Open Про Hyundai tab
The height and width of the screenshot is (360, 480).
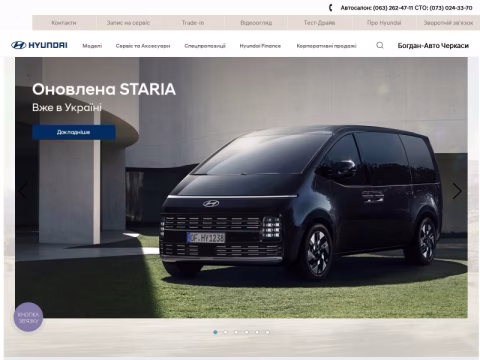384,23
